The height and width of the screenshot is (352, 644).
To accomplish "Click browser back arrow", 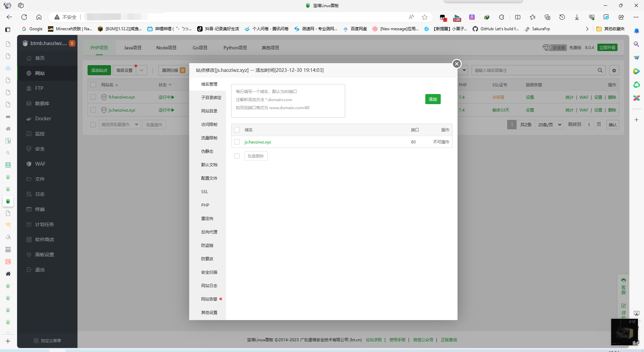I will 9,17.
